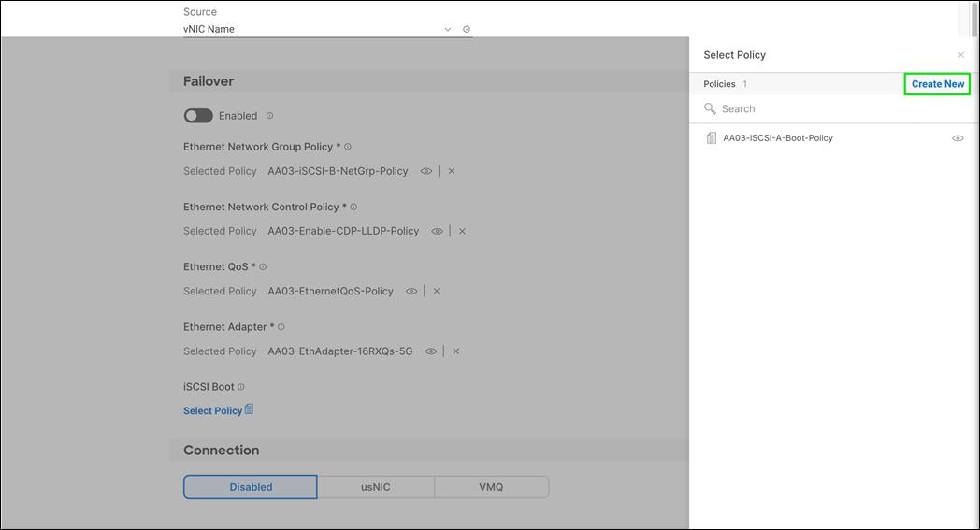Click info icon for Ethernet Network Control Policy

tap(353, 207)
